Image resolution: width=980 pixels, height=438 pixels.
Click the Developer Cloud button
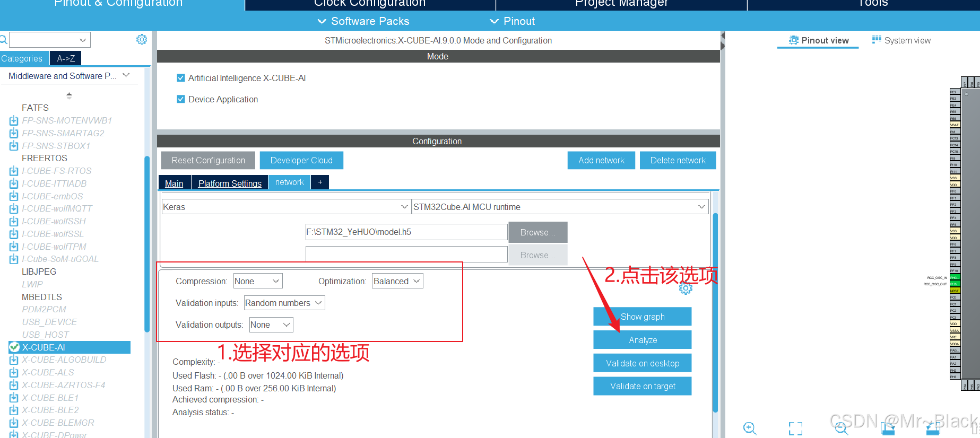coord(301,160)
